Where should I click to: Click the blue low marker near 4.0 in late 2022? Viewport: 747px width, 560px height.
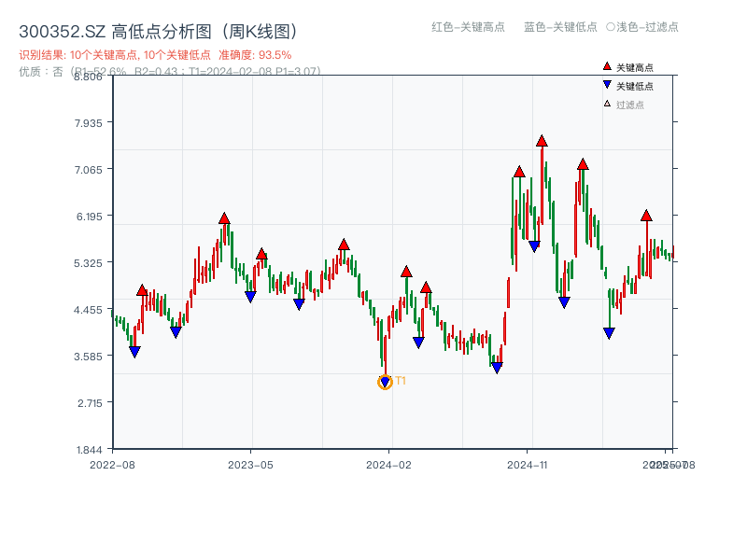176,332
